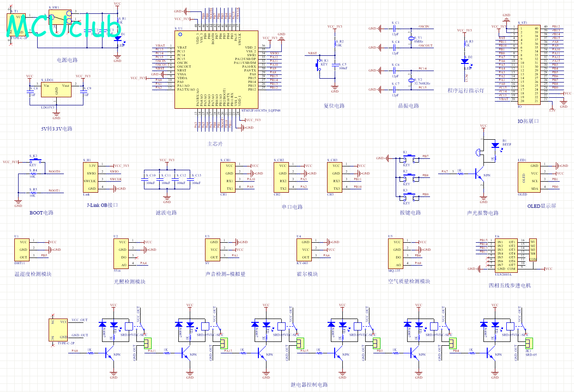Click the 温湿度检测模块 caption
This screenshot has height=392, width=574.
[33, 274]
